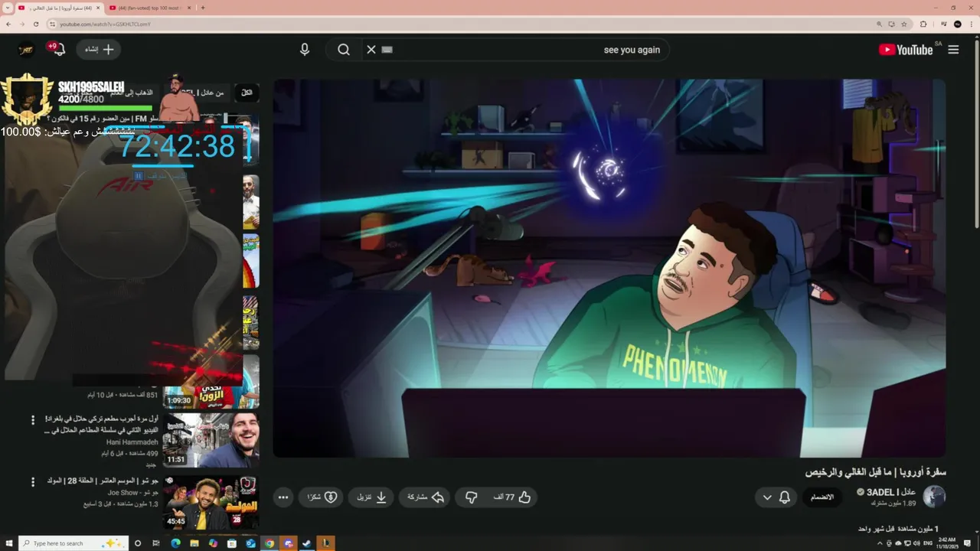The image size is (980, 551).
Task: Show hidden system tray icons
Action: [879, 543]
